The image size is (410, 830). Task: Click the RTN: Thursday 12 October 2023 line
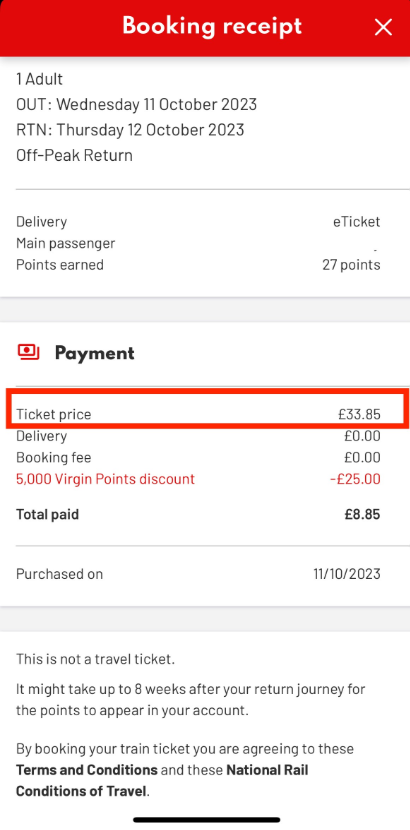coord(130,130)
